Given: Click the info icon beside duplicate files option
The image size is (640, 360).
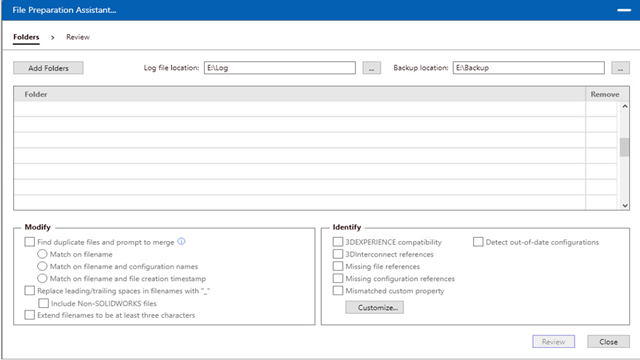Looking at the screenshot, I should (181, 241).
